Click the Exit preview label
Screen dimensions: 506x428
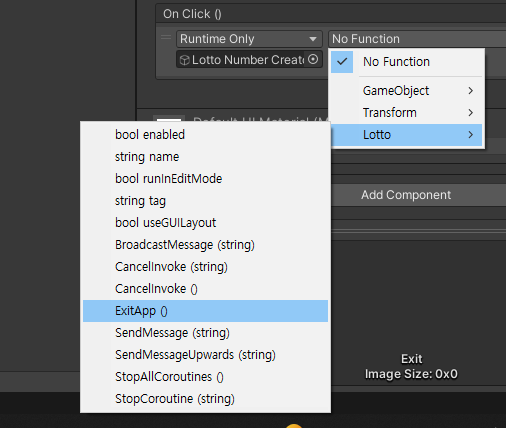(412, 359)
